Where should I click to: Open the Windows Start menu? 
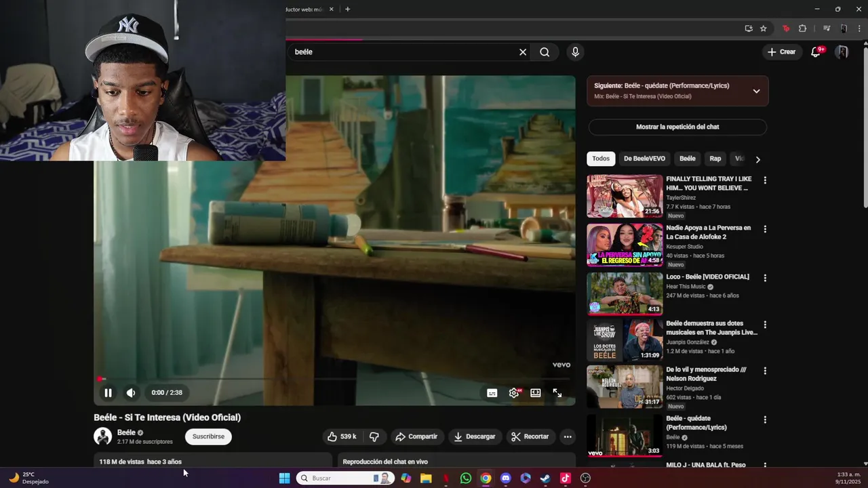pyautogui.click(x=285, y=479)
